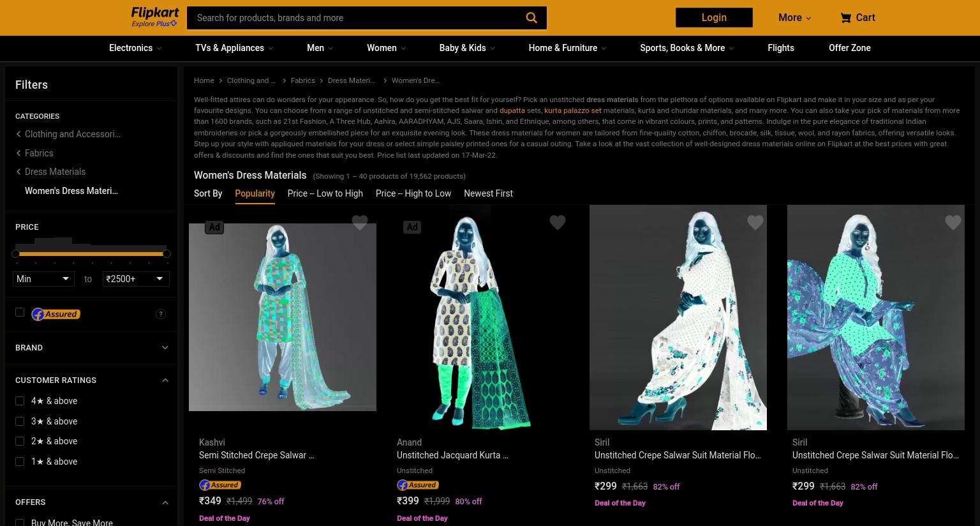The width and height of the screenshot is (980, 526).
Task: Open the More dropdown in header
Action: click(794, 18)
